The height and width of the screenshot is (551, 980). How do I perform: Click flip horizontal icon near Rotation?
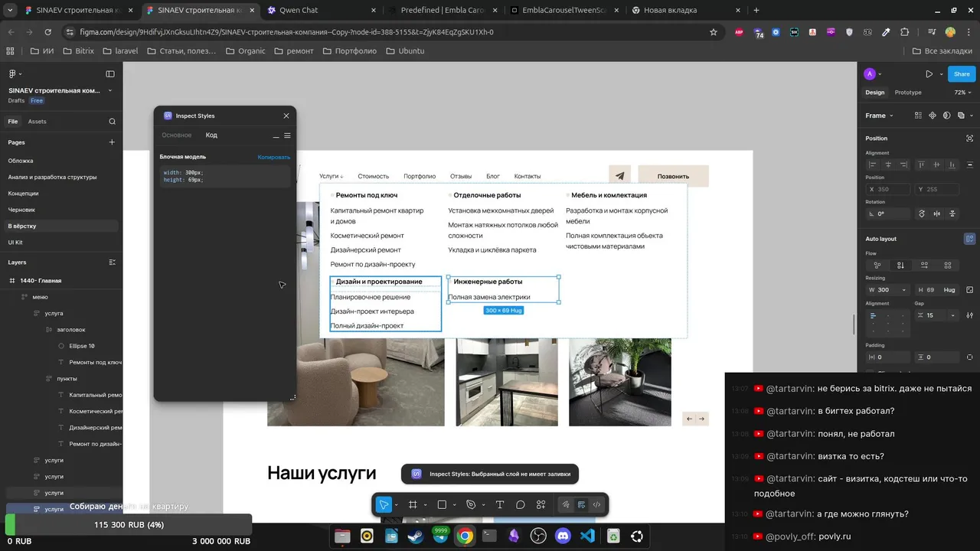(937, 214)
